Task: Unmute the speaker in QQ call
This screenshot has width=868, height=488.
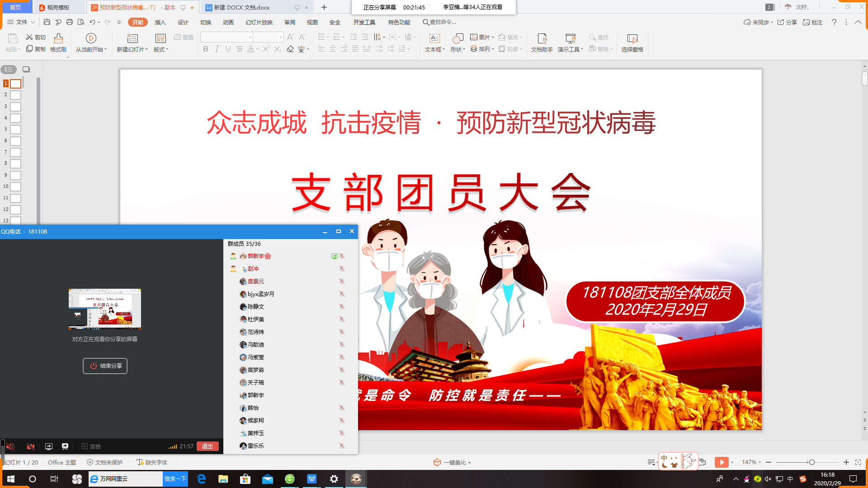Action: click(10, 446)
